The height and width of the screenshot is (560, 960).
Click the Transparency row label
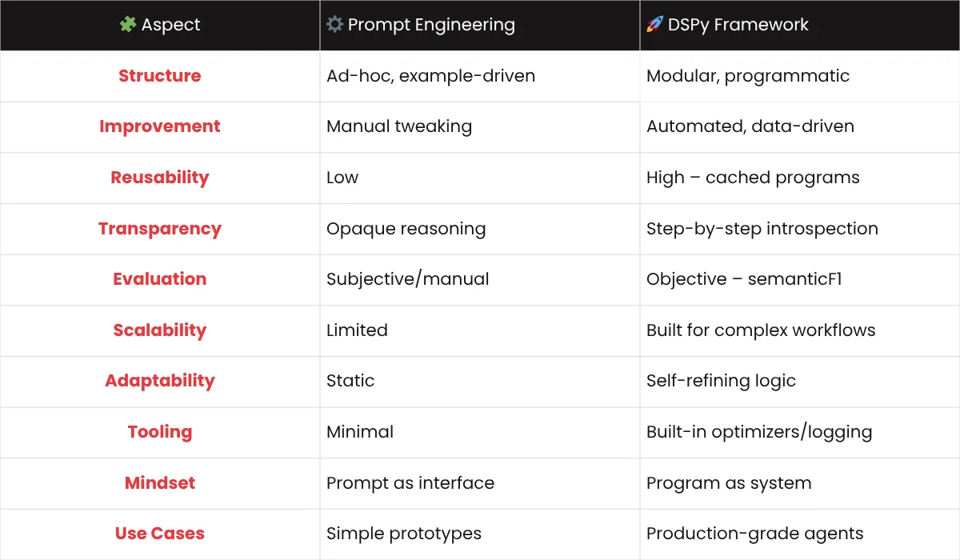click(x=160, y=229)
